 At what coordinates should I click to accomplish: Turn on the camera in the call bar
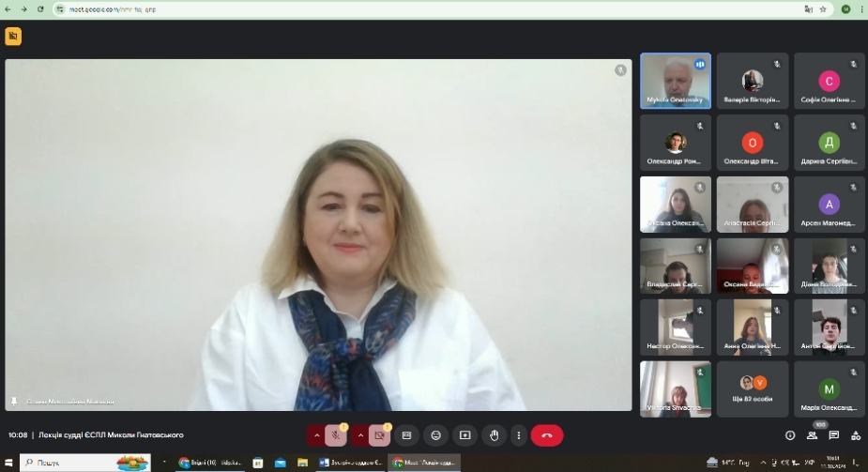380,435
